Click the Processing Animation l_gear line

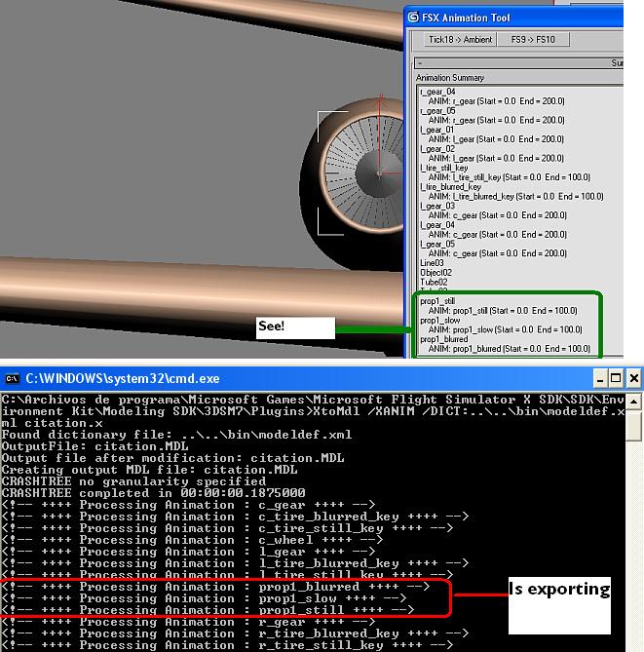click(x=188, y=552)
